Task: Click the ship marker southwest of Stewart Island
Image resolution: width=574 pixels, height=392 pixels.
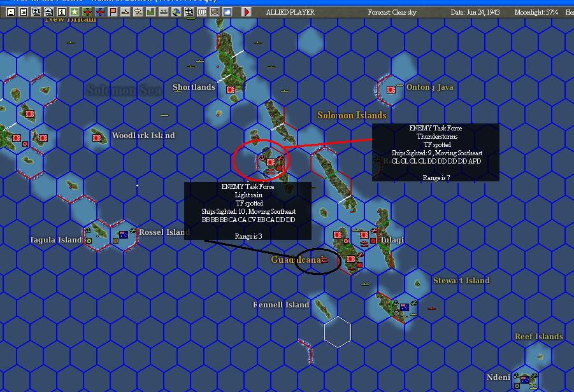Action: (365, 284)
